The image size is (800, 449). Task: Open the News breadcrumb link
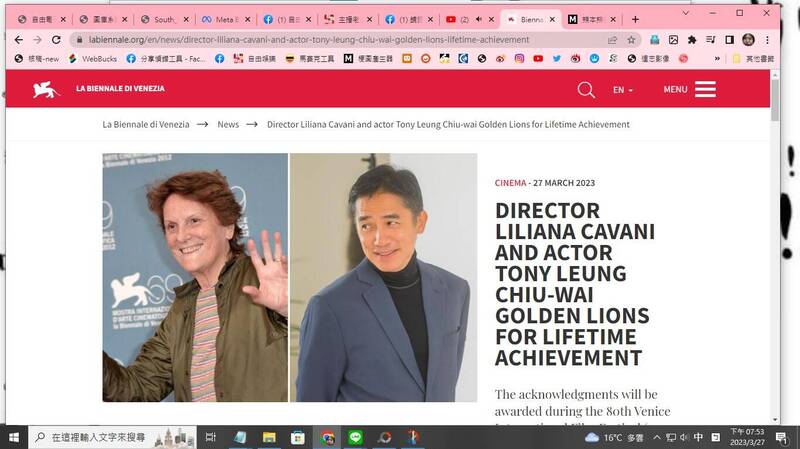point(228,124)
